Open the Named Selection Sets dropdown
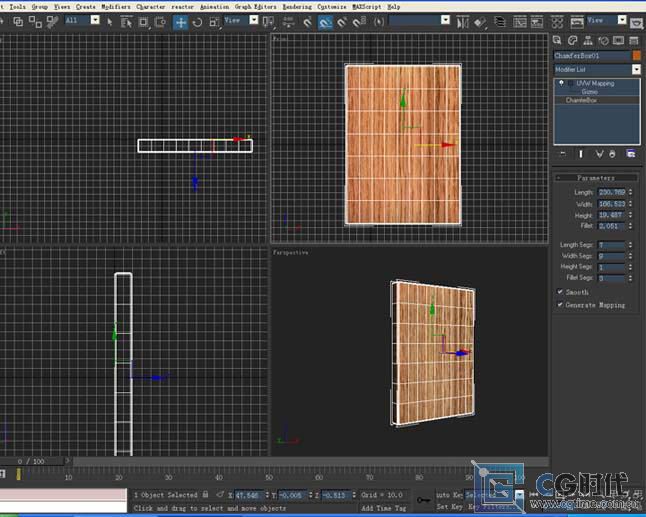This screenshot has width=646, height=517. point(445,20)
